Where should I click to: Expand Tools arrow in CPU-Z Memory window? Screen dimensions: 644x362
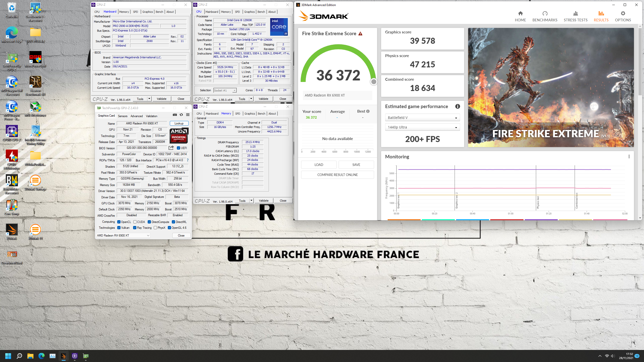pos(251,201)
